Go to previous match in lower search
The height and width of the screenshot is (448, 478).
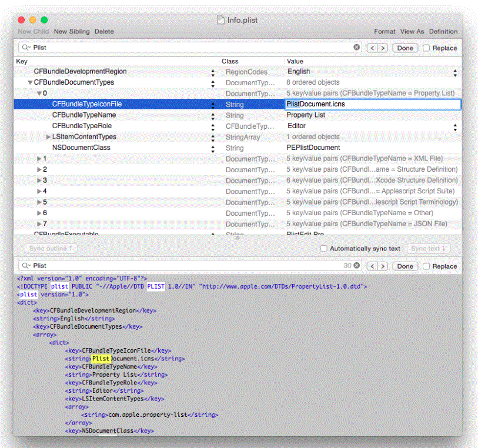coord(372,266)
